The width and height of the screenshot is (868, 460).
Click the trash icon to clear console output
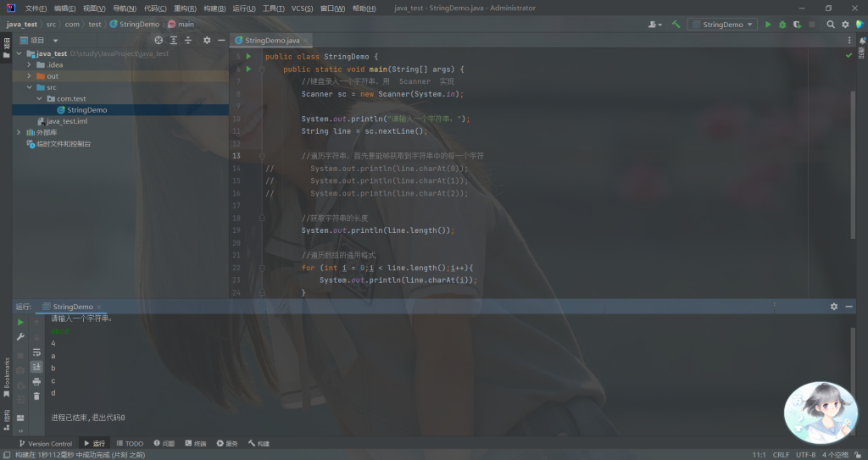click(36, 396)
